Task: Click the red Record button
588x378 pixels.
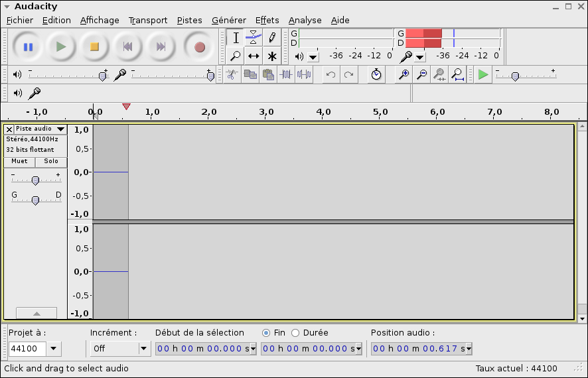Action: click(x=200, y=47)
